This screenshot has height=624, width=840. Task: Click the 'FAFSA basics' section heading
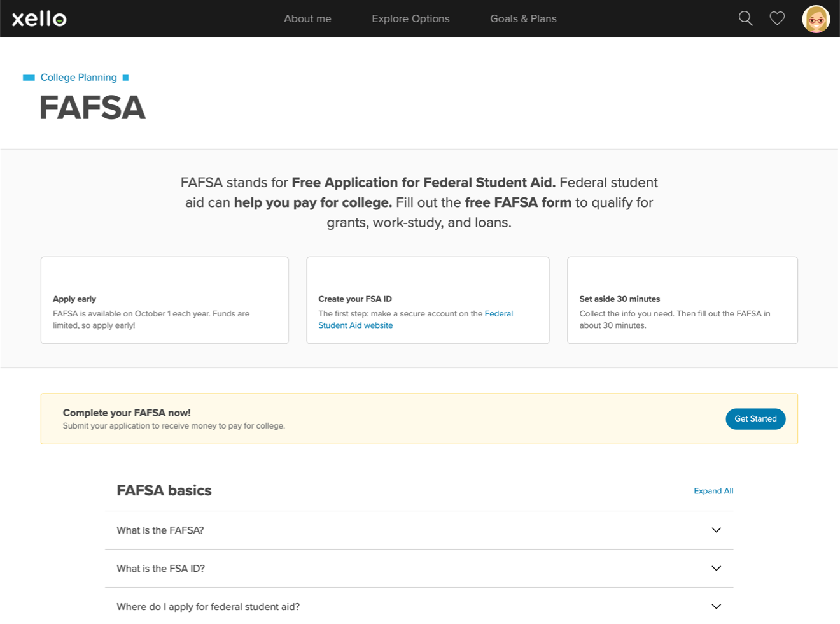click(164, 491)
